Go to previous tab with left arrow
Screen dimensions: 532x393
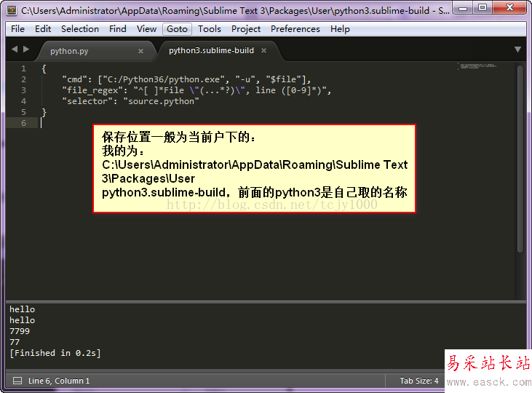click(x=15, y=49)
